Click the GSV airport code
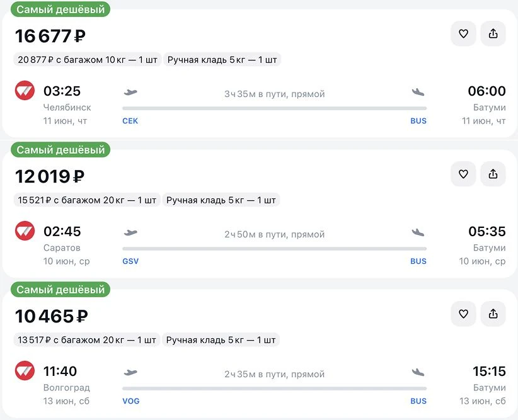Image resolution: width=518 pixels, height=420 pixels. coord(130,261)
